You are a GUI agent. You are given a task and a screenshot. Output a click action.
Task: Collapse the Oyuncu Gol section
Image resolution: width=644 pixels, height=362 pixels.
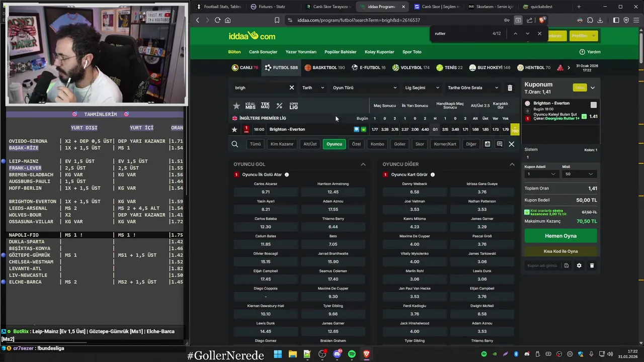(x=363, y=164)
